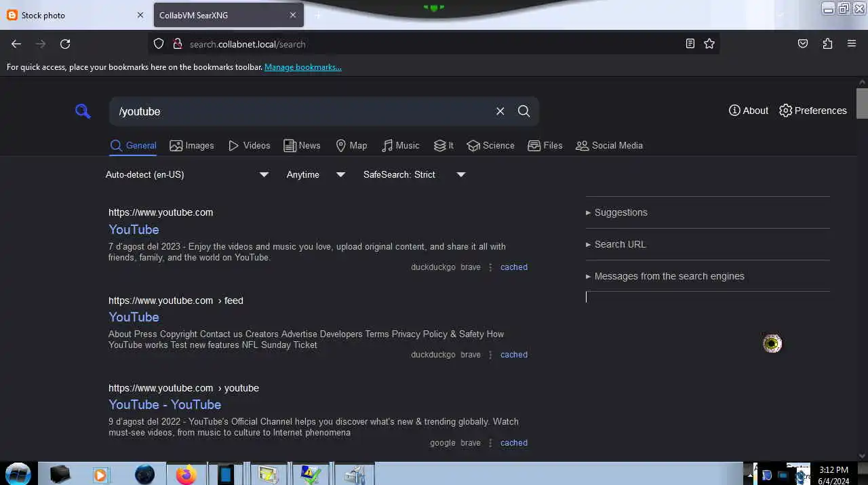Image resolution: width=868 pixels, height=485 pixels.
Task: Open Save to Pocket
Action: (803, 43)
